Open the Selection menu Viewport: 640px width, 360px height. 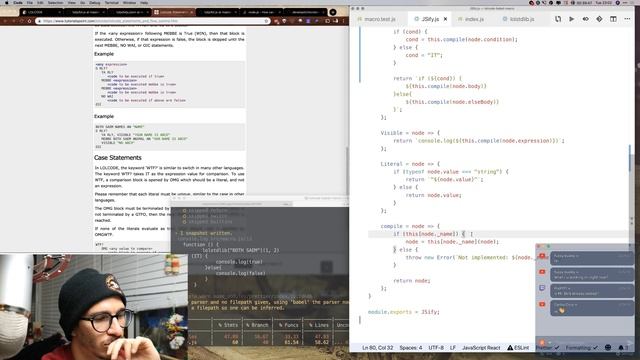point(55,2)
